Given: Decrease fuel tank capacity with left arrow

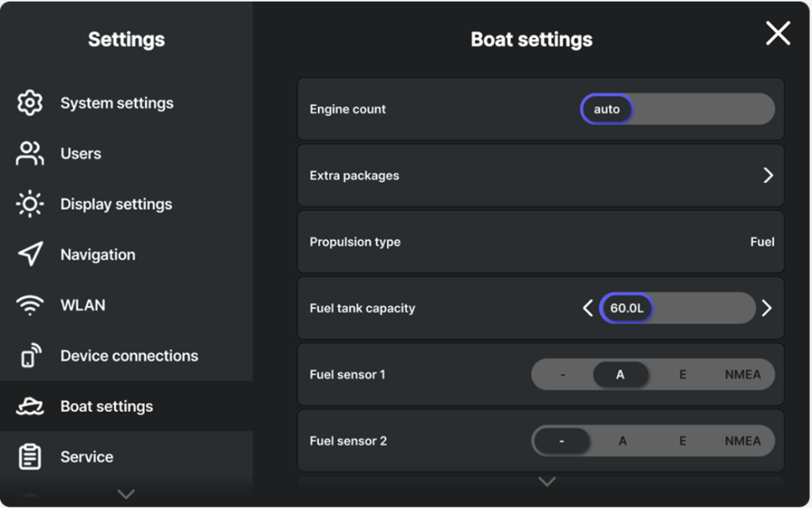Looking at the screenshot, I should click(x=588, y=308).
